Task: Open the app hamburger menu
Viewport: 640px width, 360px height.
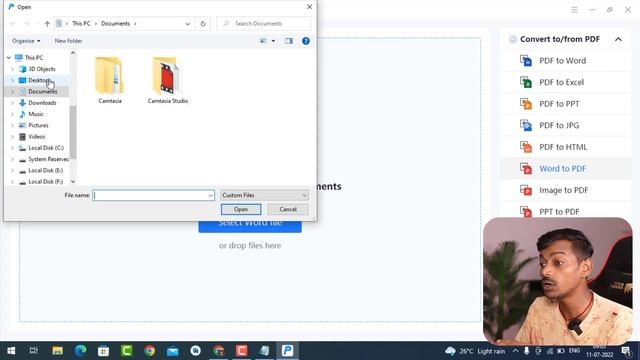Action: click(574, 10)
